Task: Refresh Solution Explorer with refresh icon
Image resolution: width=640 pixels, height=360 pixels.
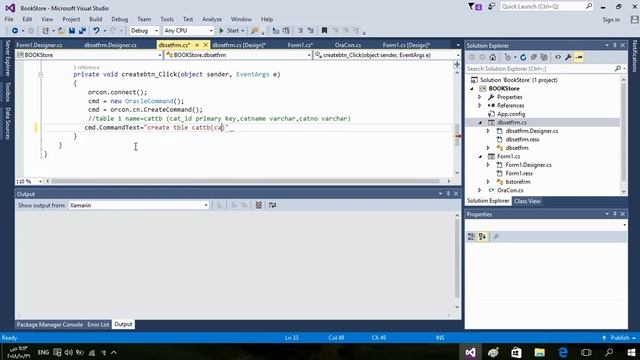Action: 523,58
